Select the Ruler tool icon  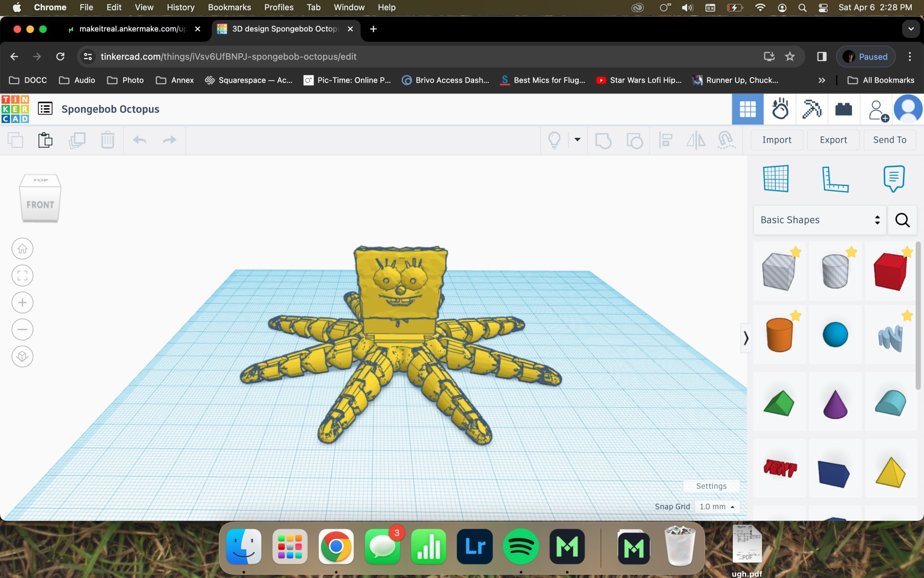tap(834, 179)
